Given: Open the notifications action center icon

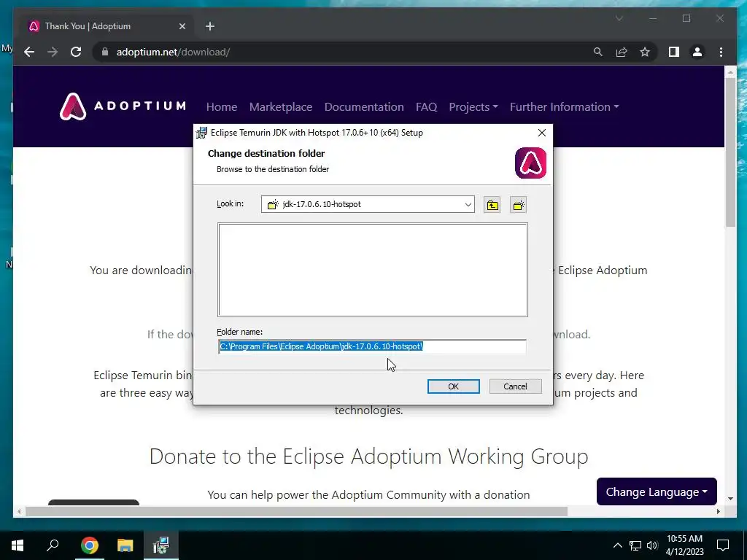Looking at the screenshot, I should (x=723, y=545).
